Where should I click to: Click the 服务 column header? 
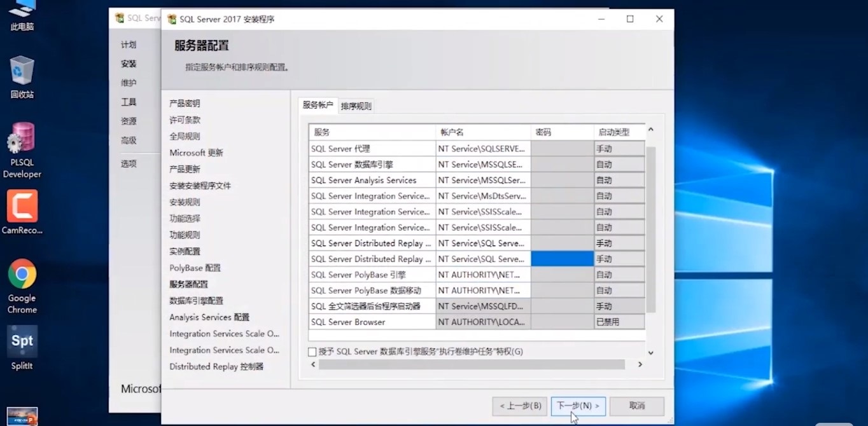(x=372, y=132)
